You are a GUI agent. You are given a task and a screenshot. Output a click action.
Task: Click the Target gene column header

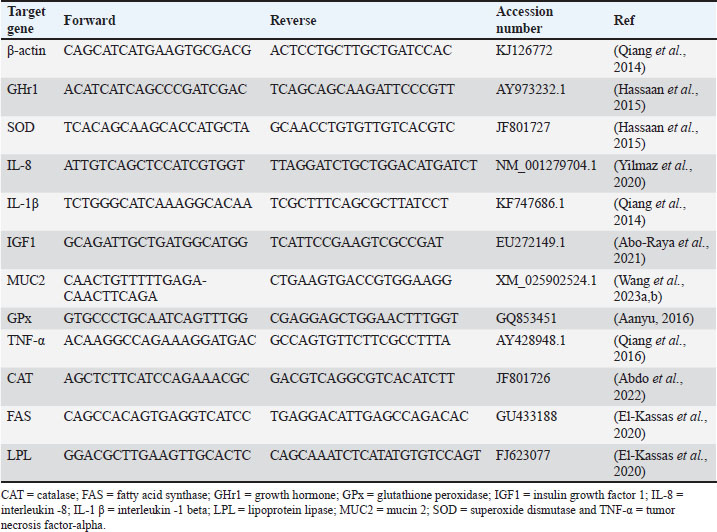pyautogui.click(x=26, y=20)
